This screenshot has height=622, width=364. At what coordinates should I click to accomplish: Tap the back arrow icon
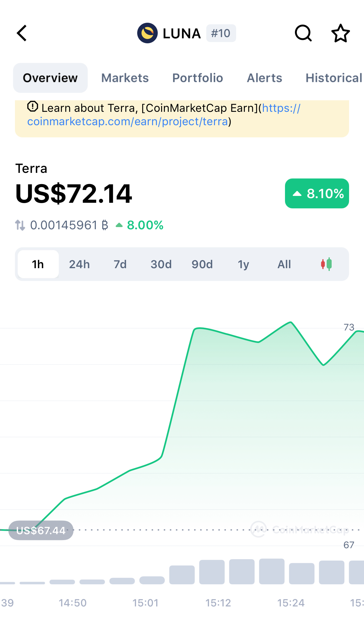click(x=22, y=33)
